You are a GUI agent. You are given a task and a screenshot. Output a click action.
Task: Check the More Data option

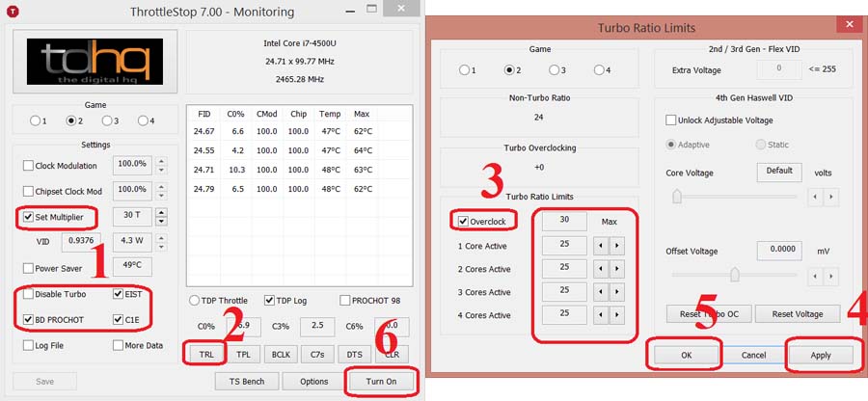118,345
